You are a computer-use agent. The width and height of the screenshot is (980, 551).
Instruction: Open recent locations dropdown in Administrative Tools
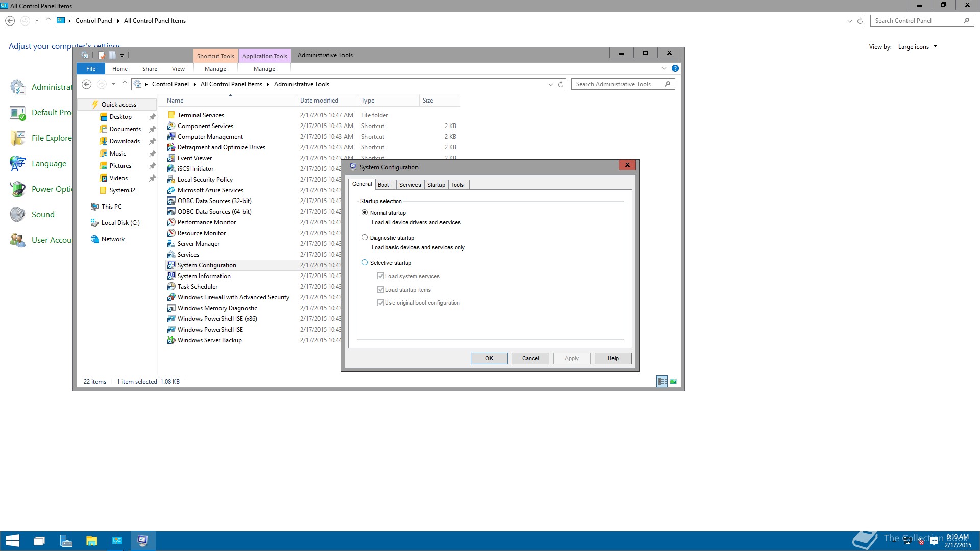point(113,84)
